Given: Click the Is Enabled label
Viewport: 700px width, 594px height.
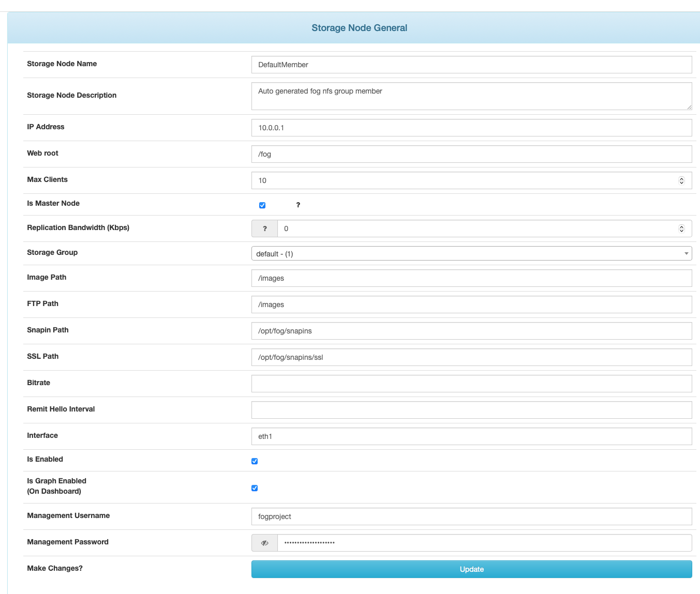Looking at the screenshot, I should (x=45, y=459).
